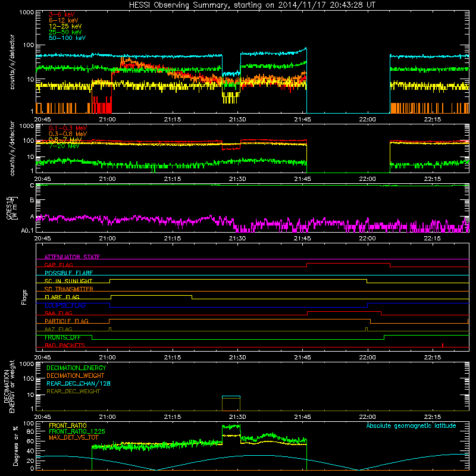Select the yellow 12-25 keV legend label

click(65, 26)
